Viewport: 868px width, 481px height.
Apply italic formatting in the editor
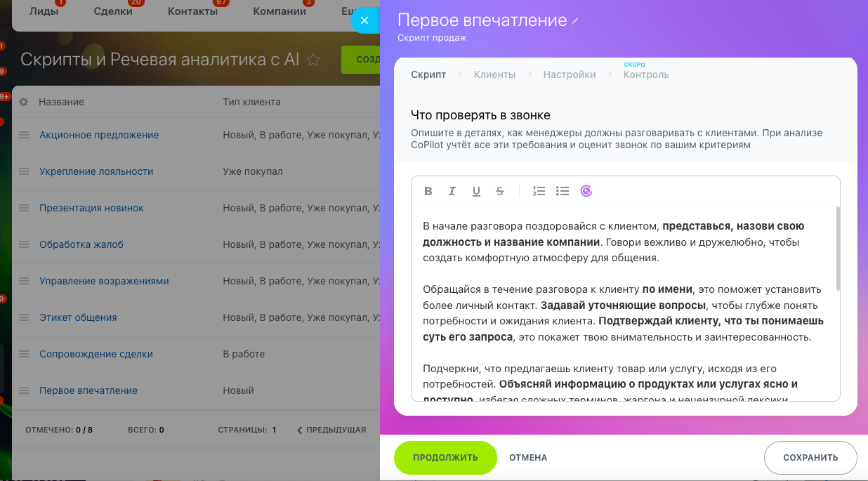pos(452,191)
